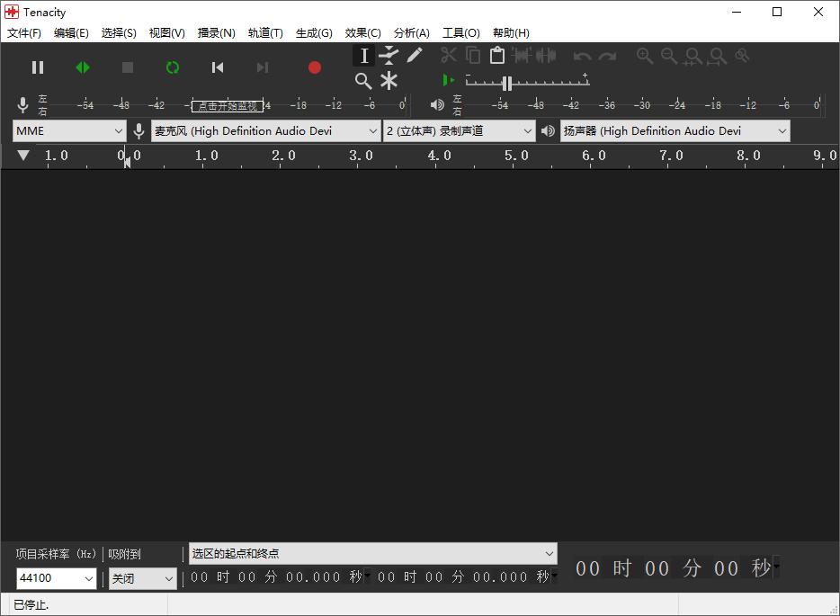Select the Draw pencil tool
Viewport: 840px width, 616px height.
[x=414, y=55]
